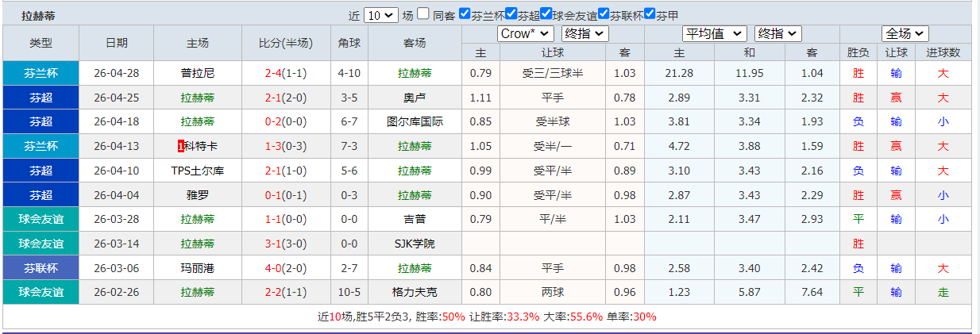980x334 pixels.
Task: Disable the 芬甲 filter checkbox
Action: 650,13
